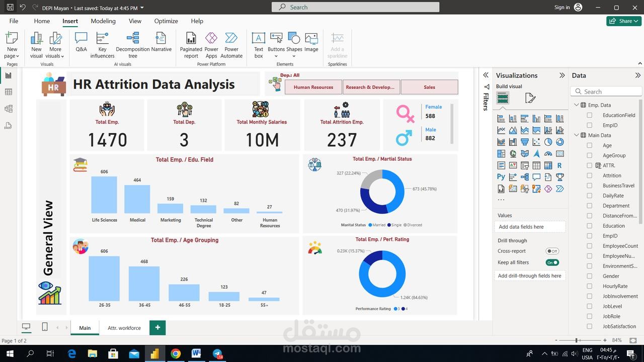Image resolution: width=644 pixels, height=362 pixels.
Task: Check the AgeGroup field checkbox
Action: click(x=590, y=155)
